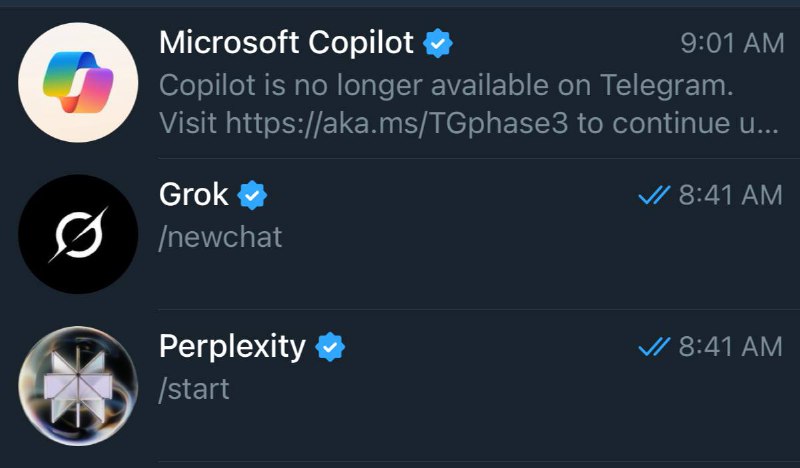
Task: Click the Perplexity glass sphere avatar
Action: [x=78, y=386]
